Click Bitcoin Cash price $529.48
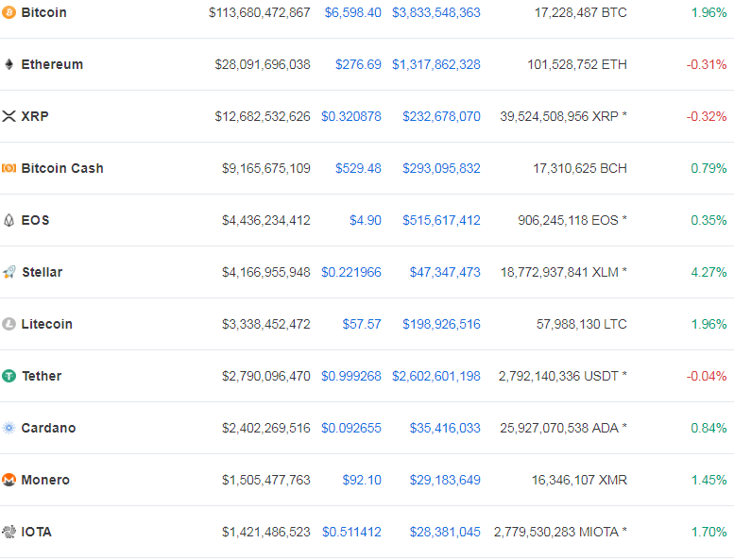Screen dimensions: 734x560 pos(358,168)
